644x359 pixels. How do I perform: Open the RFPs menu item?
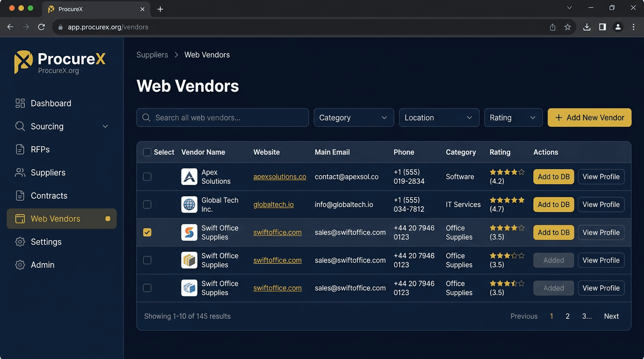[61, 150]
